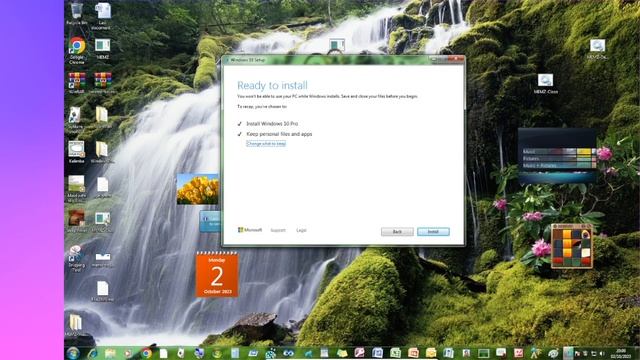The height and width of the screenshot is (360, 640).
Task: Click the taskbar clock and date
Action: (x=622, y=354)
